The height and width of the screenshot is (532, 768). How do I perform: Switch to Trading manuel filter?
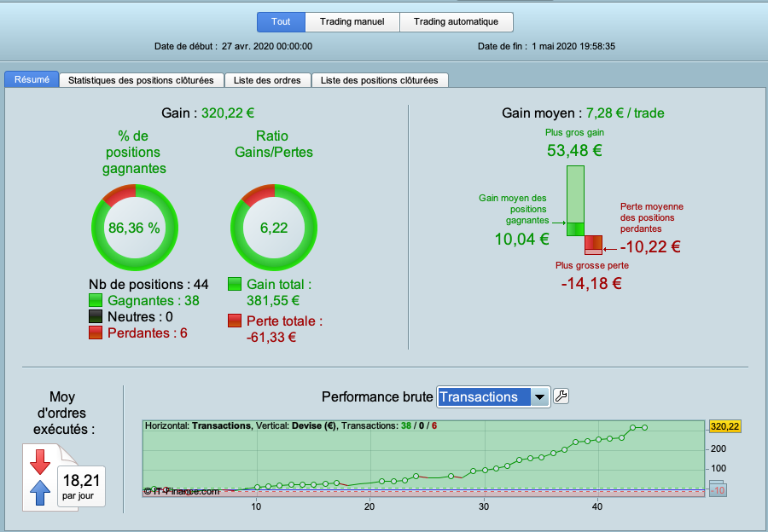click(x=352, y=22)
